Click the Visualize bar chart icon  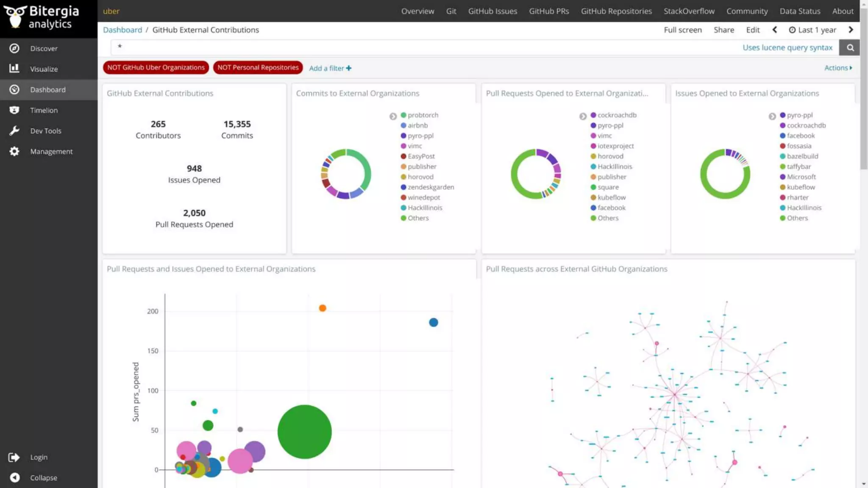14,69
